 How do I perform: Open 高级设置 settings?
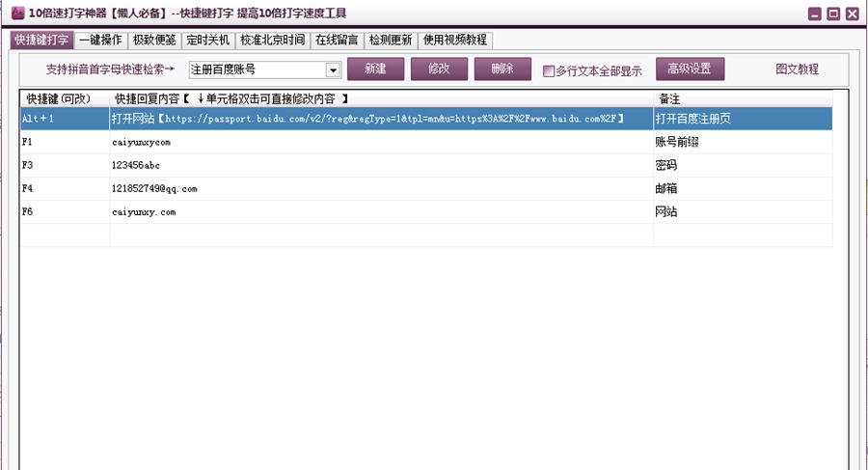point(690,69)
